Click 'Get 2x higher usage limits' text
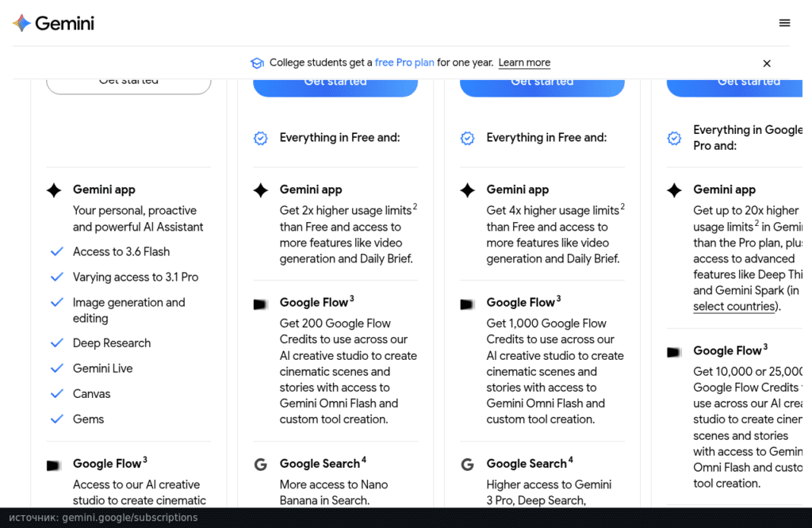 [x=346, y=211]
